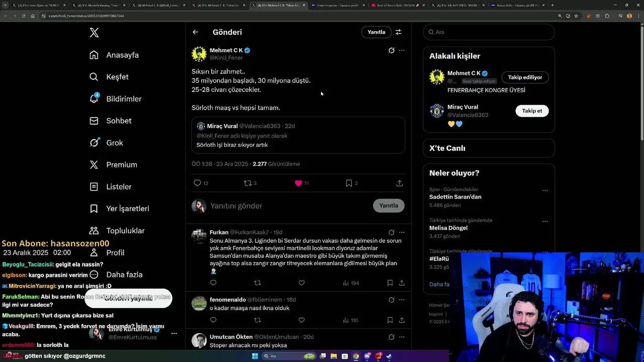Viewport: 644px width, 362px height.
Task: Click the Grok icon on Mehmet C K post
Action: click(391, 50)
